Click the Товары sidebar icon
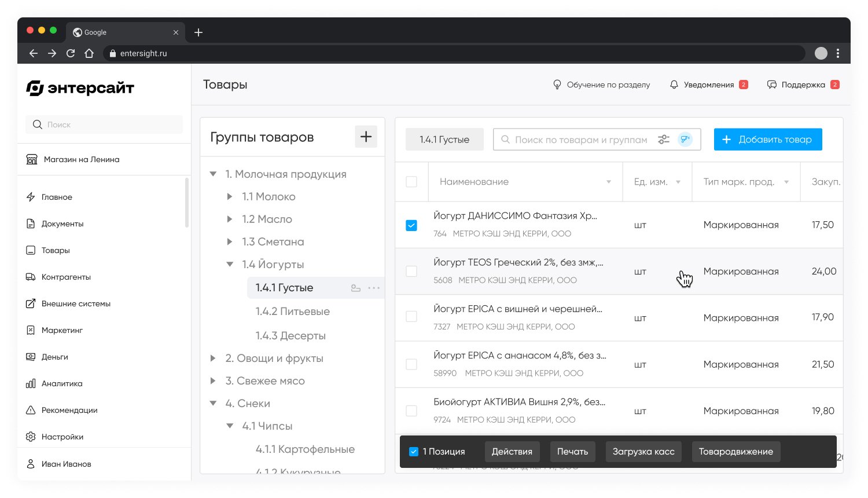Image resolution: width=868 pixels, height=498 pixels. pyautogui.click(x=31, y=250)
